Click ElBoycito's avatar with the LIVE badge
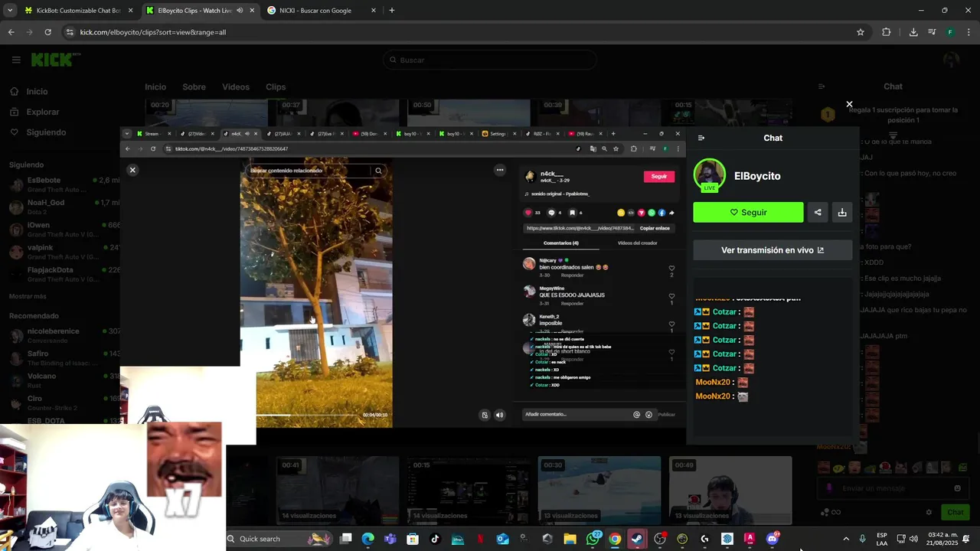 [x=710, y=175]
